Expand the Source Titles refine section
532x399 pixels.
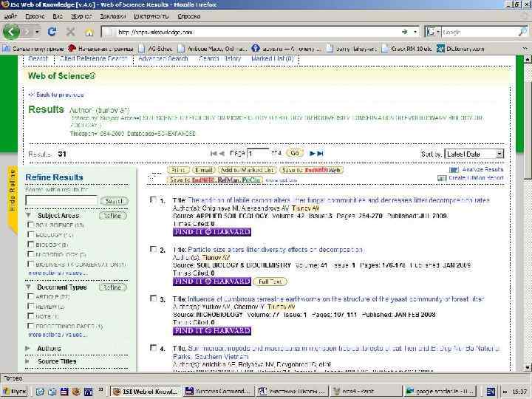pos(28,361)
